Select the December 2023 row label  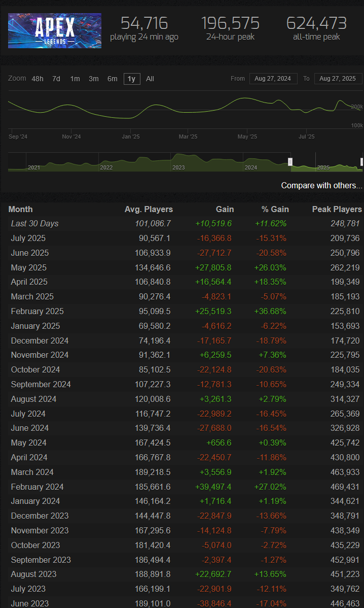point(40,516)
